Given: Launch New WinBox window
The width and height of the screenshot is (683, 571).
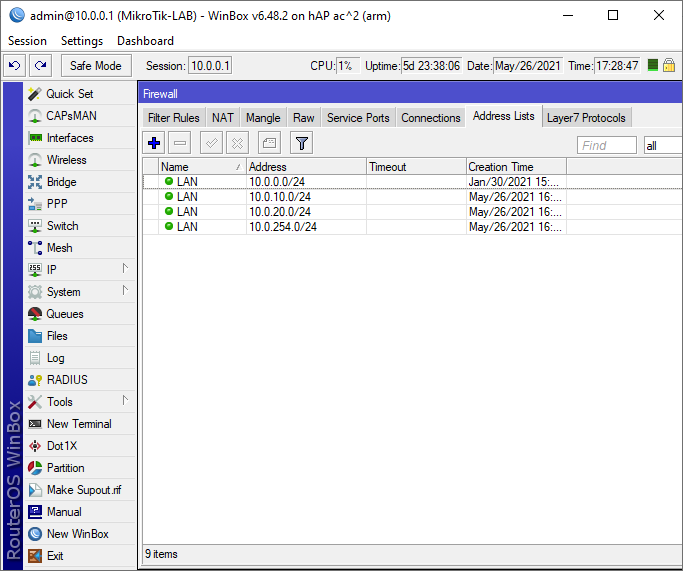Looking at the screenshot, I should (x=80, y=534).
